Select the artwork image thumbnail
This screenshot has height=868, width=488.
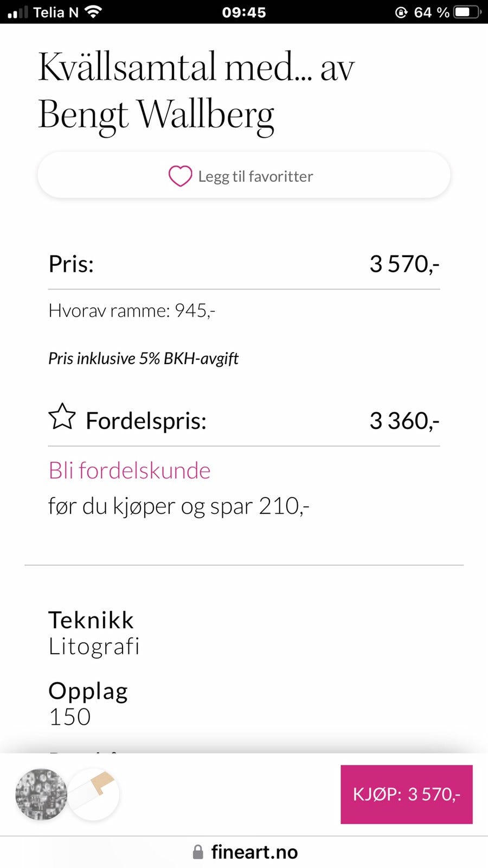41,794
